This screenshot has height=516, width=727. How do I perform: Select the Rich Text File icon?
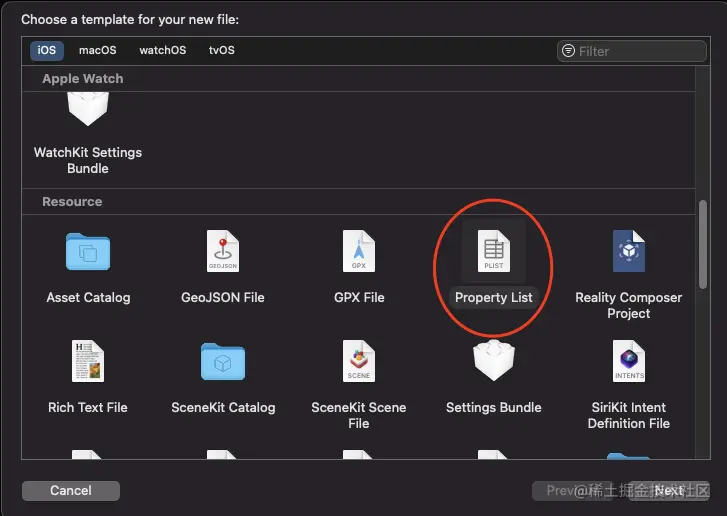point(88,361)
